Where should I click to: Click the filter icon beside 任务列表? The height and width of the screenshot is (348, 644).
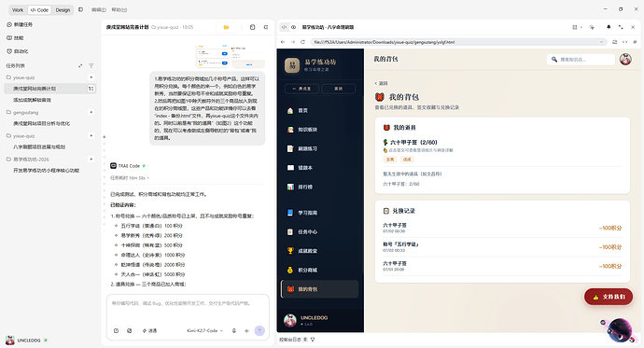[91, 65]
